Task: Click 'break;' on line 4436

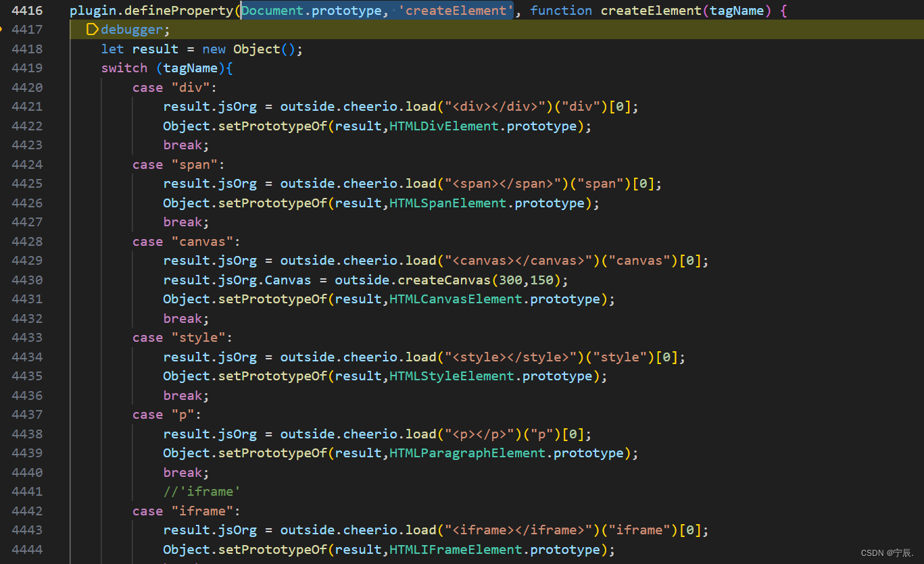Action: pos(187,396)
